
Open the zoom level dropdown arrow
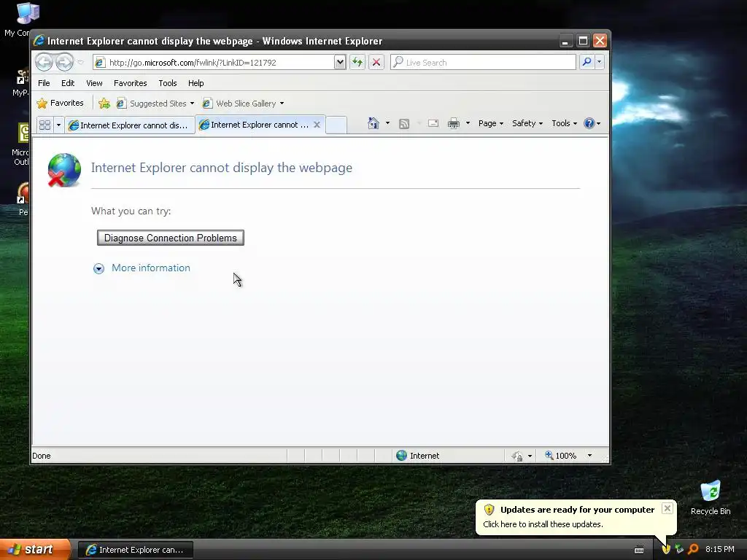coord(589,456)
